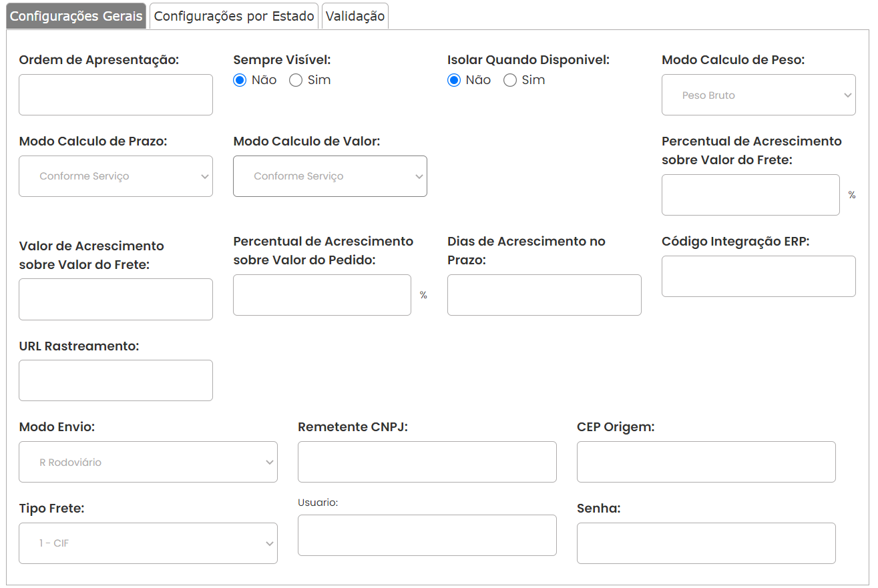Click the Dias de Acrescimento no Prazo label

(x=526, y=251)
